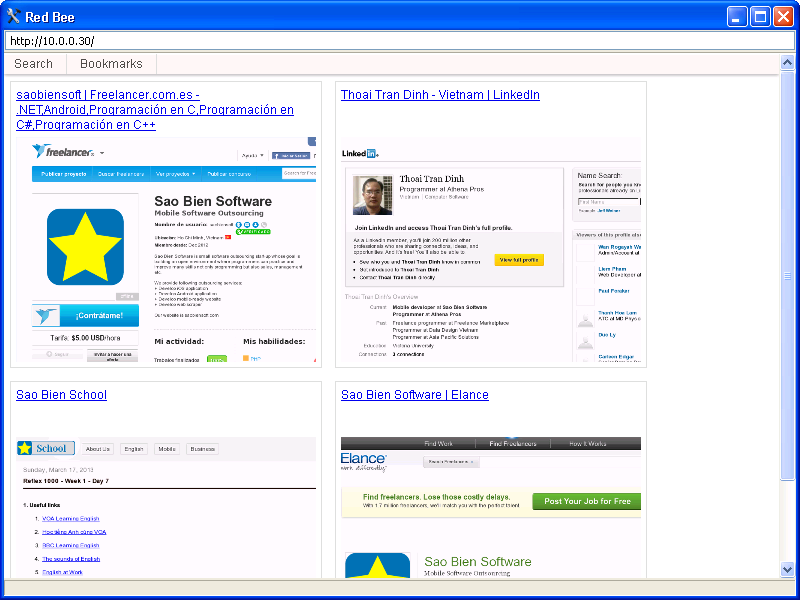
Task: Close the Red Bee window
Action: [x=783, y=17]
